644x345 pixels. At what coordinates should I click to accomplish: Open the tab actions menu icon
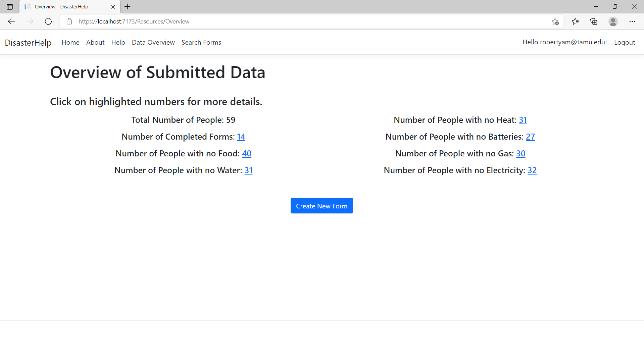[10, 7]
